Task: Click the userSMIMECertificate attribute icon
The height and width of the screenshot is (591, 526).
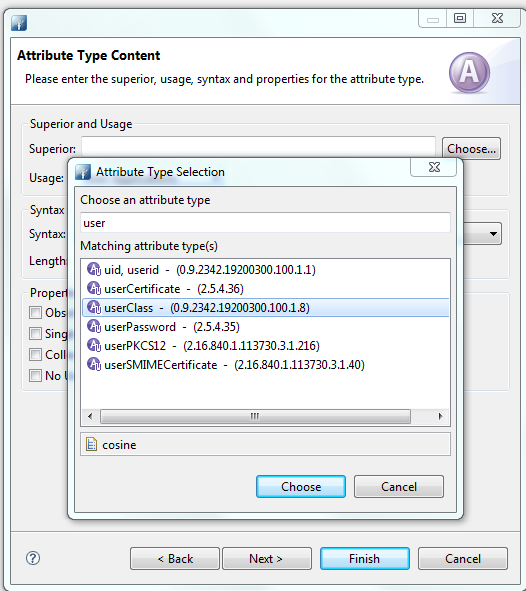Action: 94,364
